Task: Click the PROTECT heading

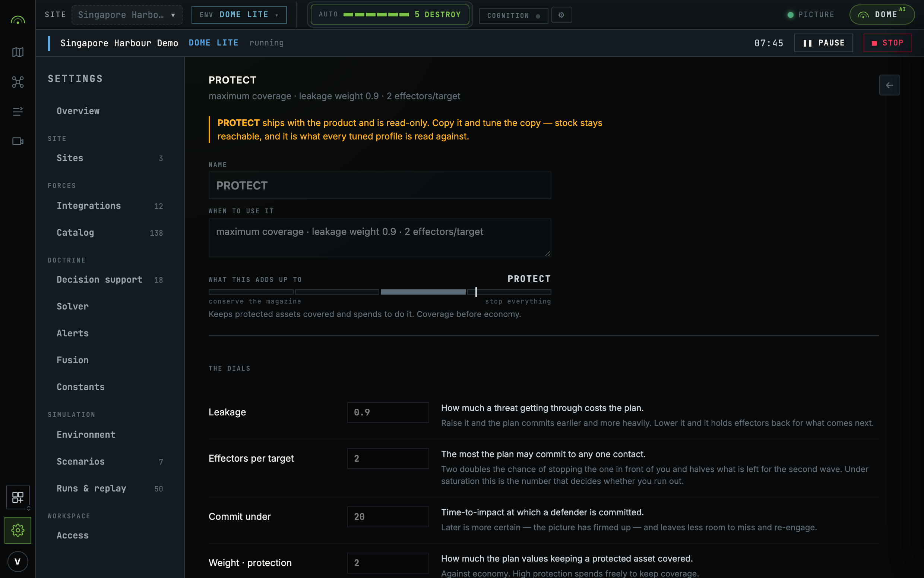Action: 232,80
